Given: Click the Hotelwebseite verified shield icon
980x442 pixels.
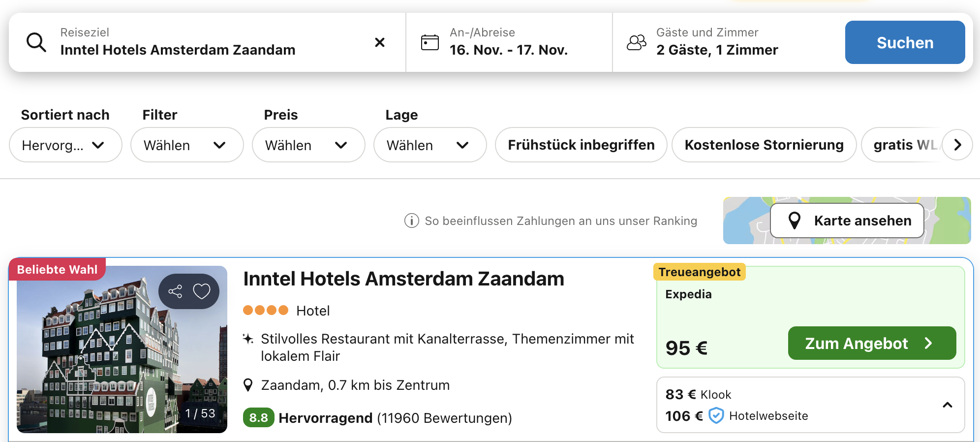Looking at the screenshot, I should coord(716,416).
